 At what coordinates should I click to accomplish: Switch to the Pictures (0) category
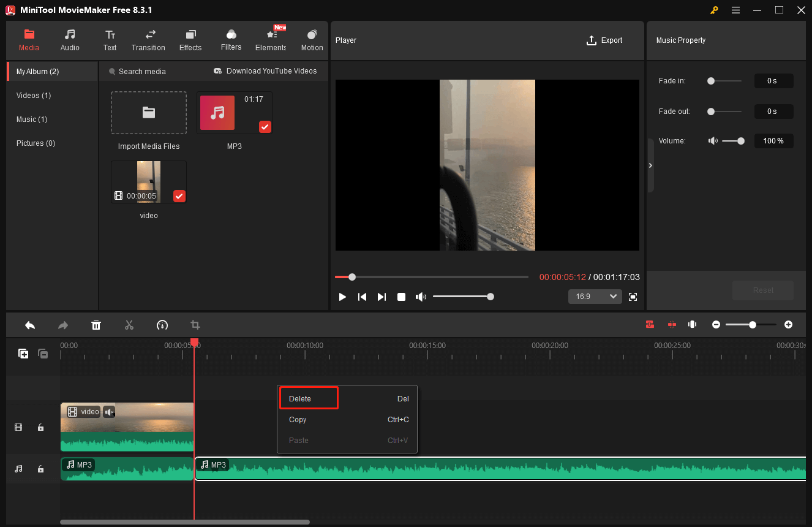pyautogui.click(x=36, y=143)
